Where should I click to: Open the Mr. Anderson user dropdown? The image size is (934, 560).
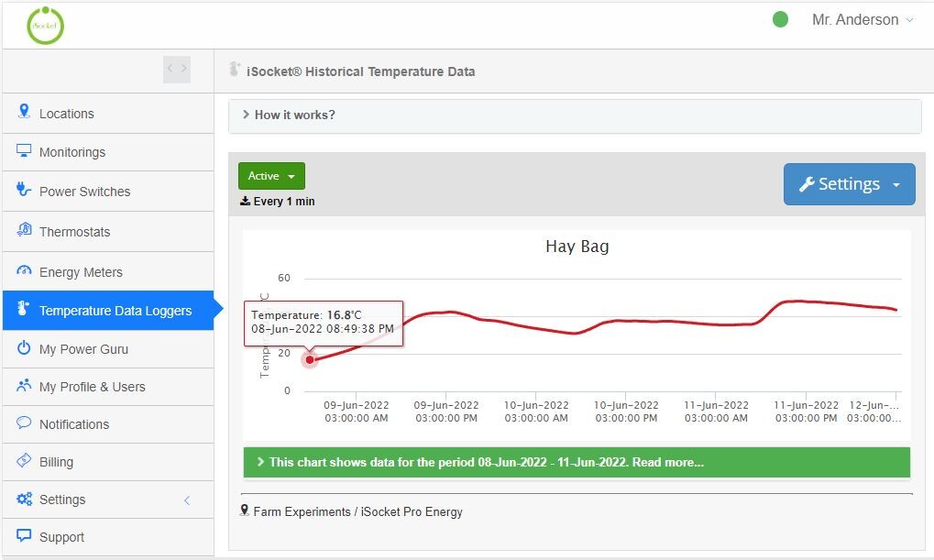click(x=862, y=19)
